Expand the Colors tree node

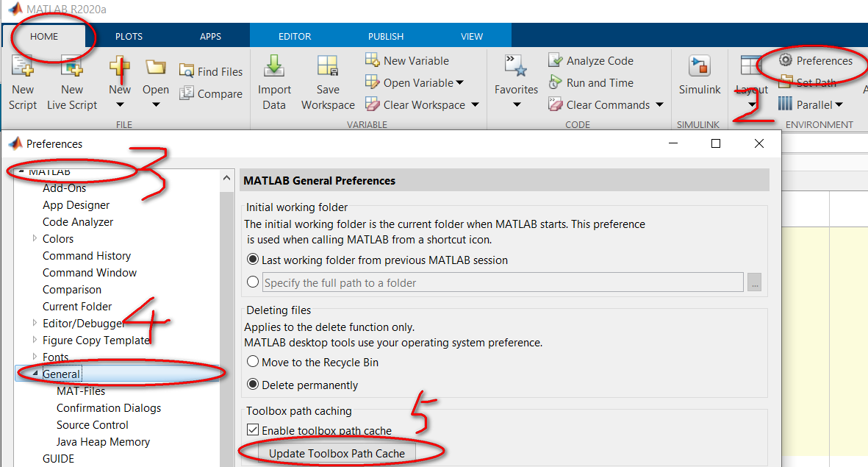point(35,238)
